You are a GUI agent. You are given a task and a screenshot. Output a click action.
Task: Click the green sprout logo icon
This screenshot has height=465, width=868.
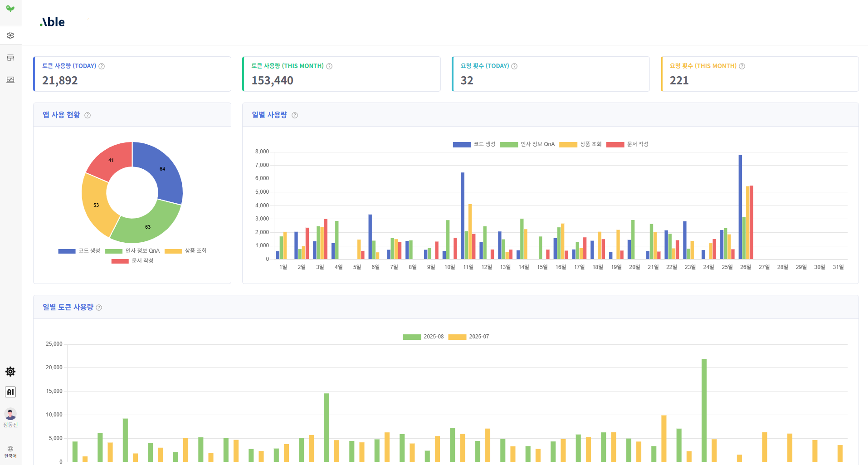click(10, 9)
